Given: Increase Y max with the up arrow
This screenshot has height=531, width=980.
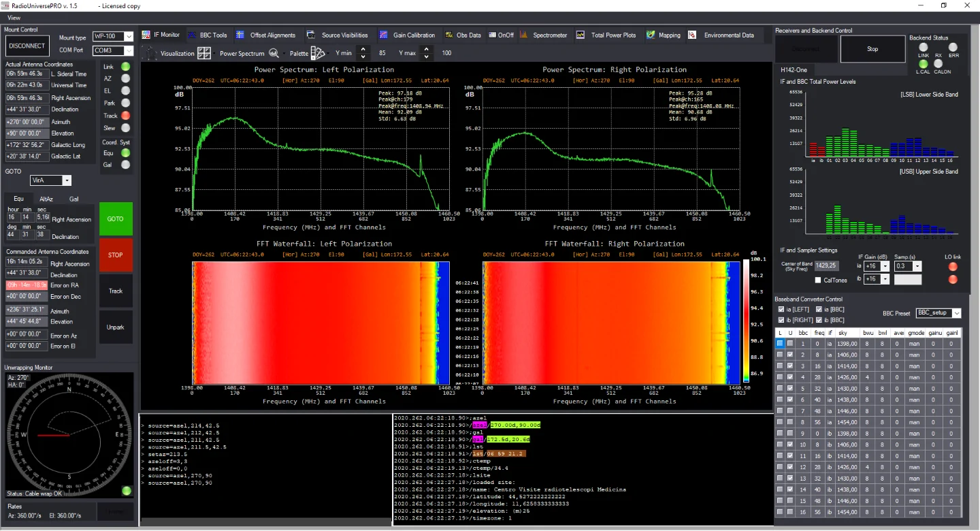Looking at the screenshot, I should [x=427, y=49].
